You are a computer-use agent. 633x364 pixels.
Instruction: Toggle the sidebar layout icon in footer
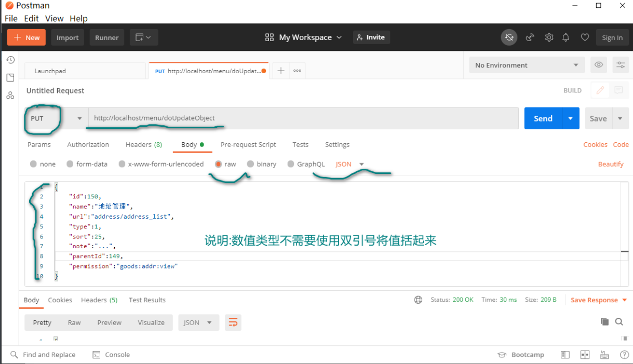point(565,355)
